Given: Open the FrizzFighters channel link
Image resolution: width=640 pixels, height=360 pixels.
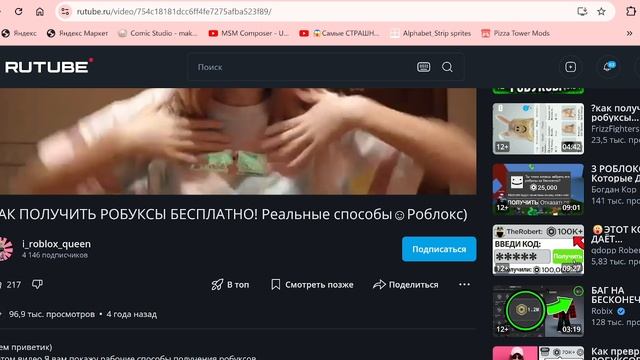Looking at the screenshot, I should click(615, 129).
